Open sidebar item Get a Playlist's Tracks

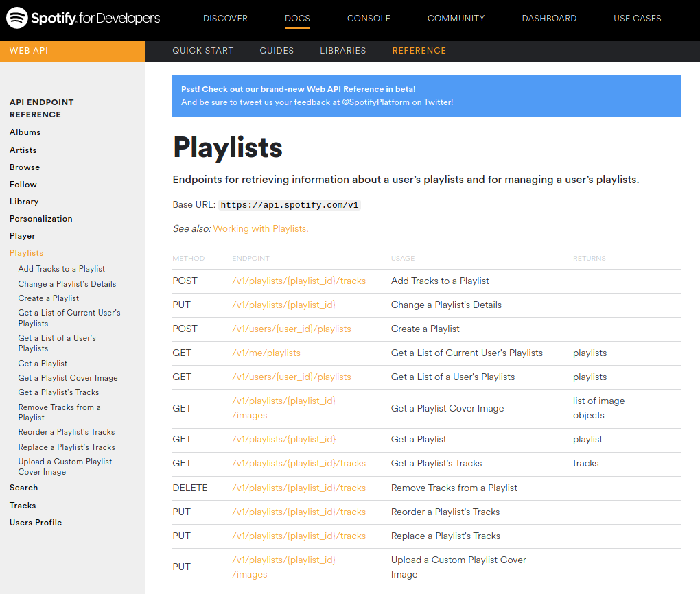pyautogui.click(x=58, y=392)
